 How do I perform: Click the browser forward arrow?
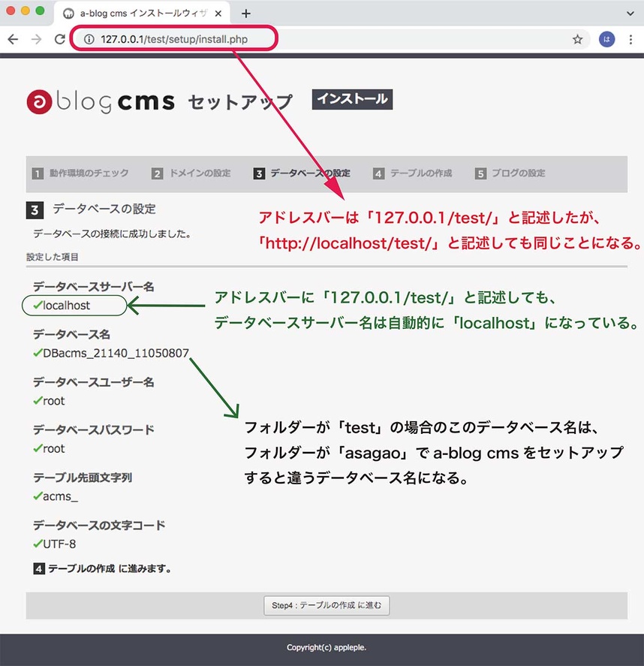pyautogui.click(x=36, y=40)
